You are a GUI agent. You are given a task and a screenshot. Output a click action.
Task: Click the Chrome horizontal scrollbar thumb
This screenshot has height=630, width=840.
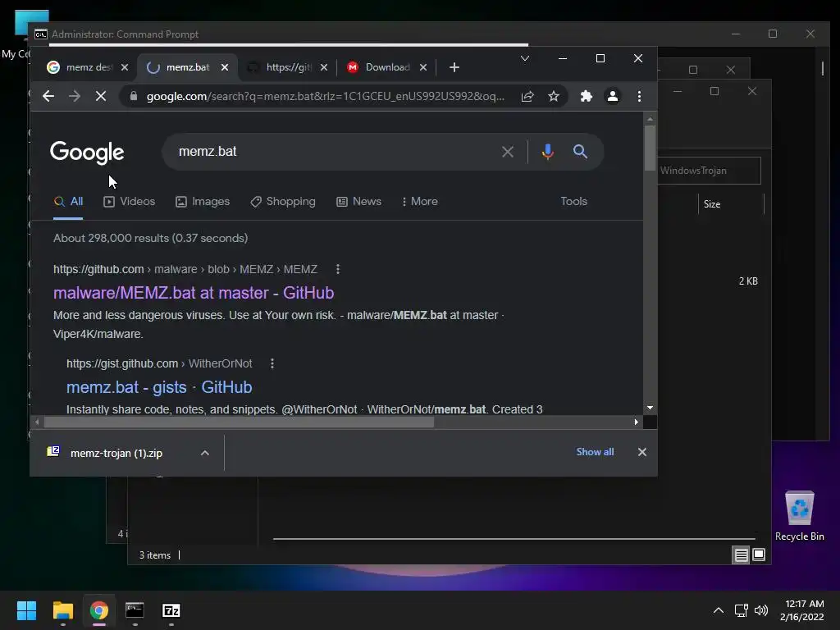coord(239,422)
